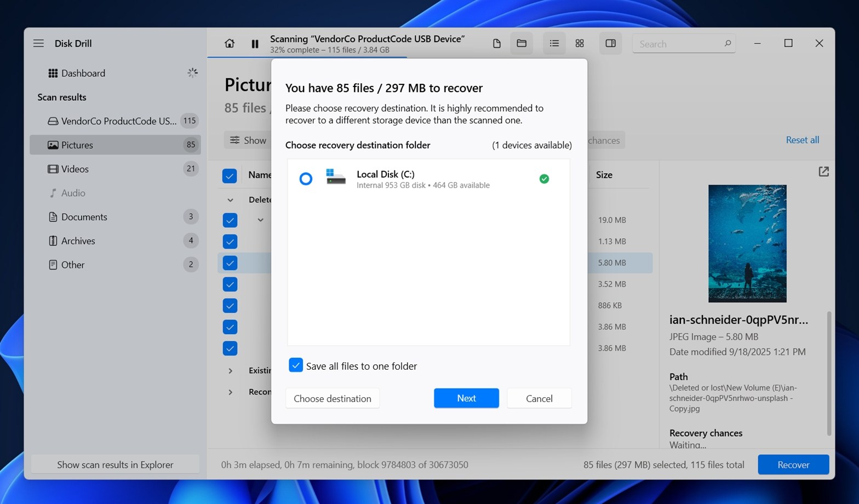Open the hamburger menu

38,43
